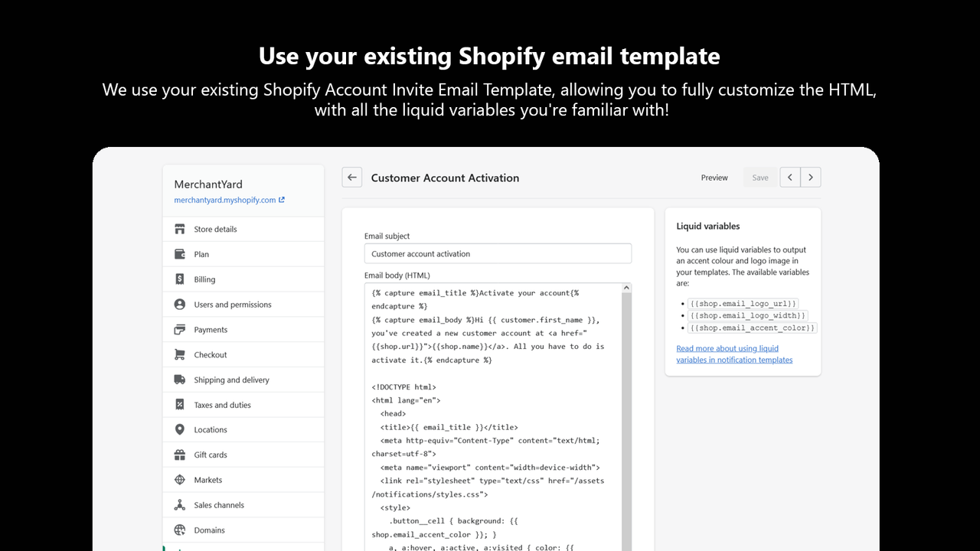This screenshot has height=551, width=980.
Task: Open the email Preview
Action: pos(714,177)
